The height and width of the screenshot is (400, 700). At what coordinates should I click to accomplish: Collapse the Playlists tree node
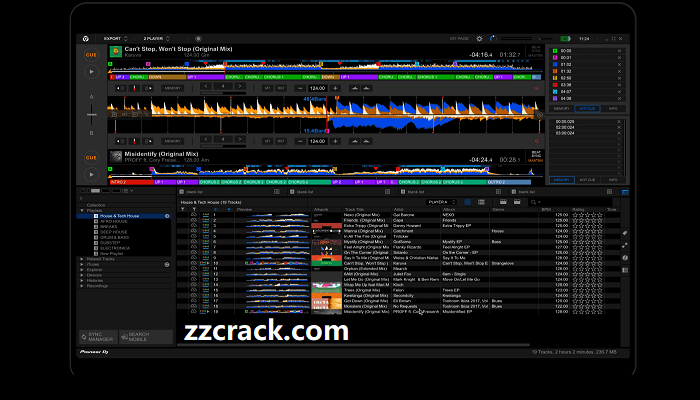click(x=82, y=210)
